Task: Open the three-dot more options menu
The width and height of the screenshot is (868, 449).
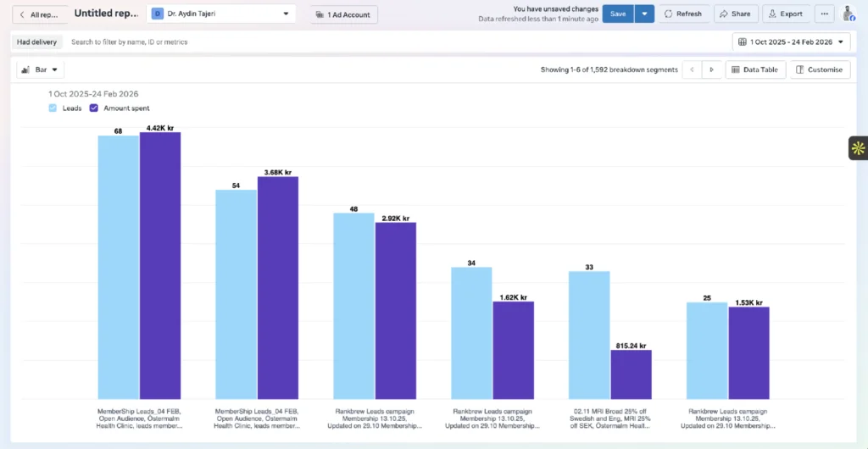Action: pos(824,14)
